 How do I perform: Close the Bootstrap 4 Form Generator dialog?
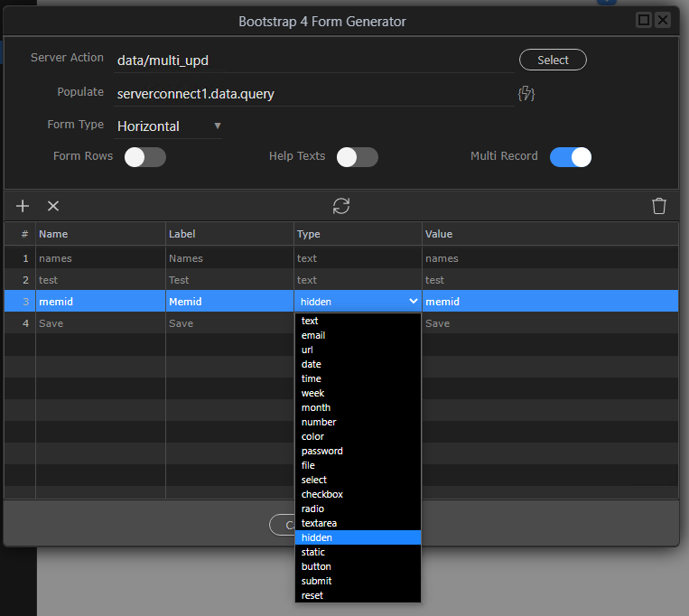pos(663,20)
